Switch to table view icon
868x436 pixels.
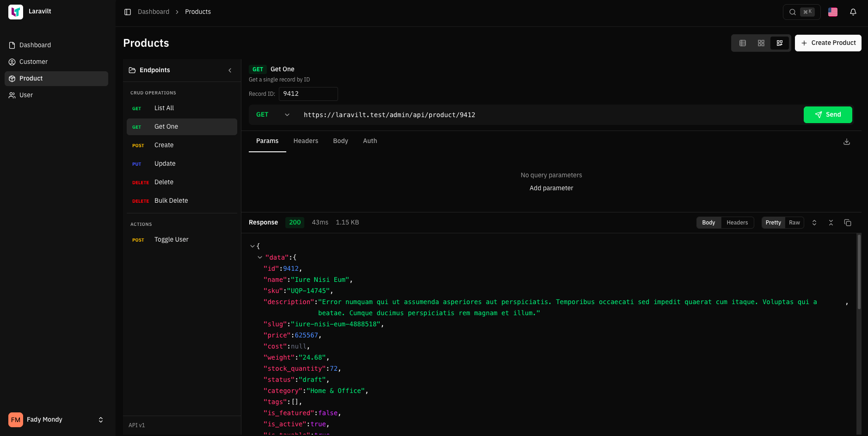click(x=743, y=43)
